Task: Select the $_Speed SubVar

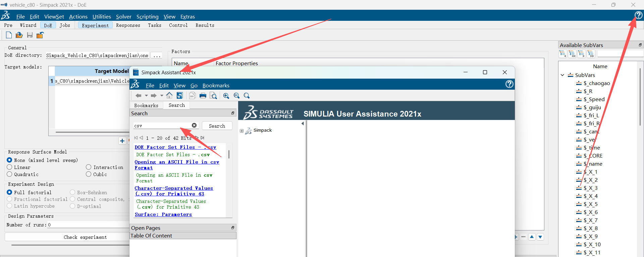Action: [x=594, y=99]
